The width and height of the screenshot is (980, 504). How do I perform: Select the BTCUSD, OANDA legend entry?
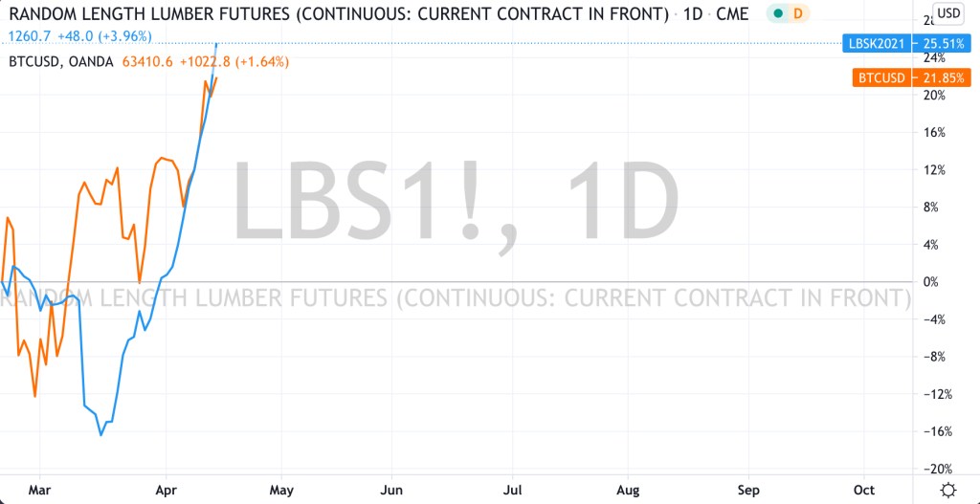click(59, 62)
